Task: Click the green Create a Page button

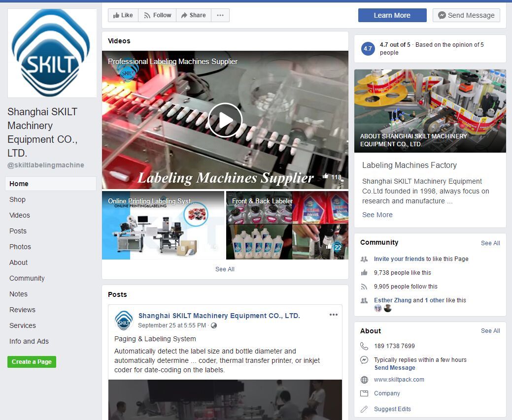Action: click(32, 361)
